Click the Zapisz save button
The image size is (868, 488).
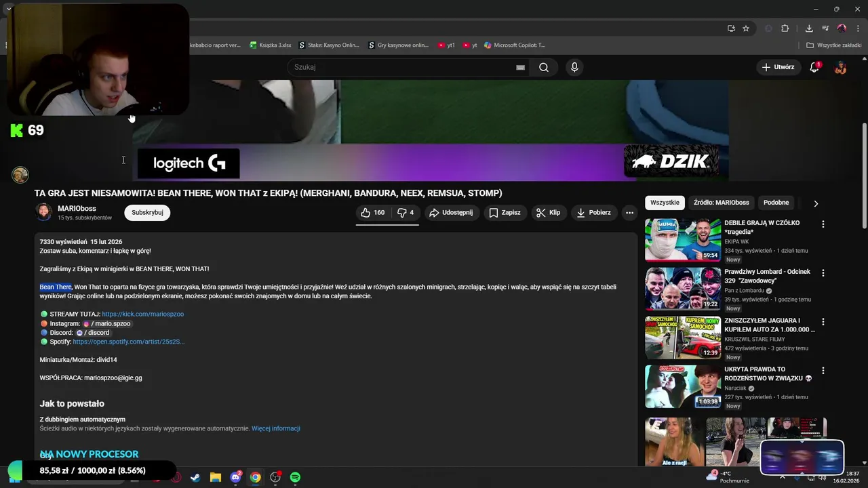point(505,213)
